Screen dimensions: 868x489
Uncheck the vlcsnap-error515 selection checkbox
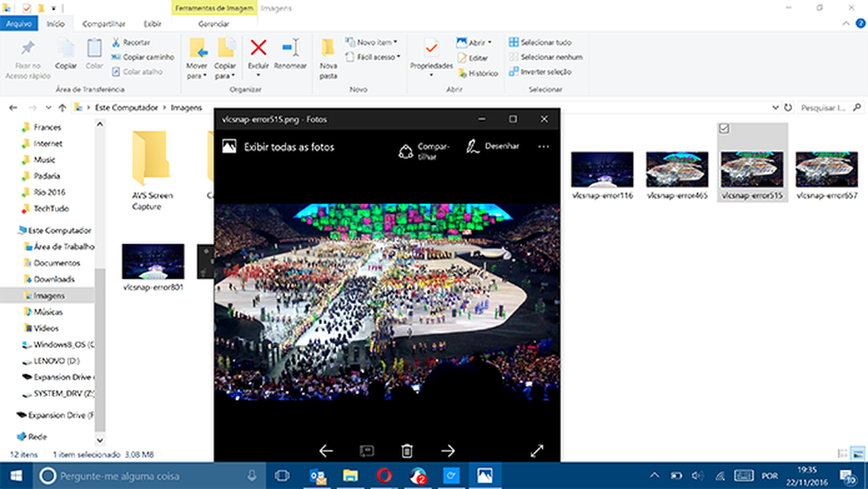click(724, 129)
